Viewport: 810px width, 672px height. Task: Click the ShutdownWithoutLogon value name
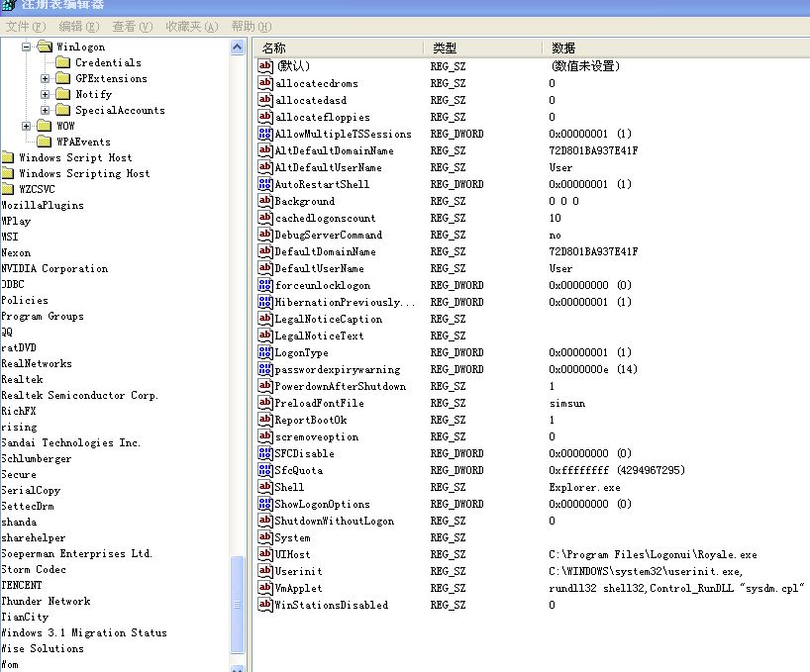[x=335, y=521]
